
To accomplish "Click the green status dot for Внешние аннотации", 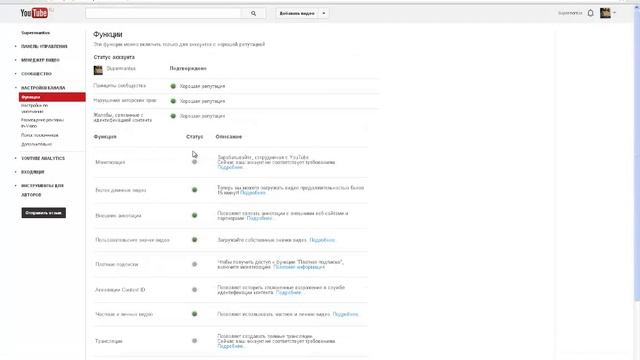I will 195,215.
